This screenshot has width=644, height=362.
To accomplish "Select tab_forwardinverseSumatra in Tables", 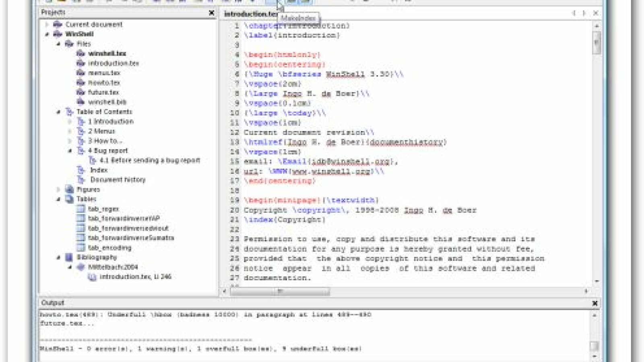I will 131,238.
